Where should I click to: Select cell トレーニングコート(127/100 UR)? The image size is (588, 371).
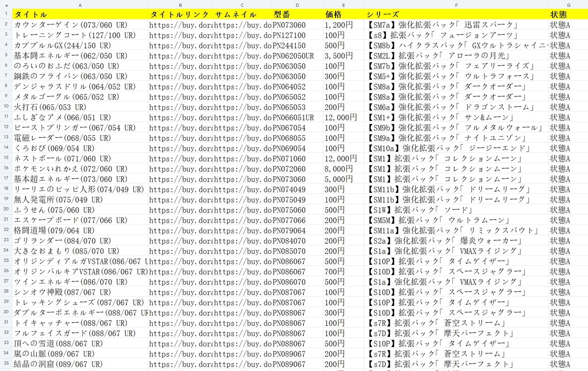pyautogui.click(x=80, y=35)
